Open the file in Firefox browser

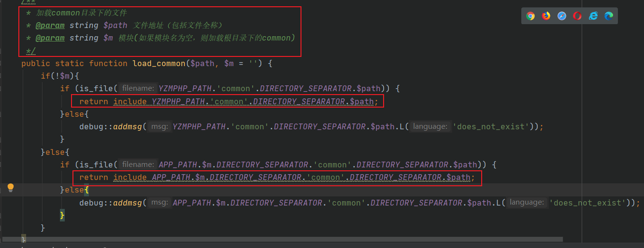pyautogui.click(x=546, y=16)
